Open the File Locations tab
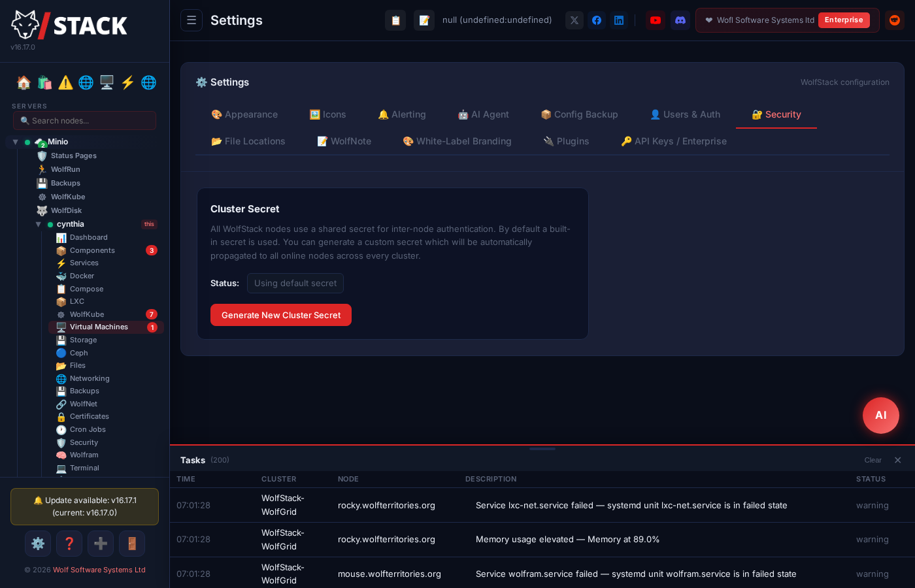Viewport: 915px width, 588px height. tap(248, 141)
